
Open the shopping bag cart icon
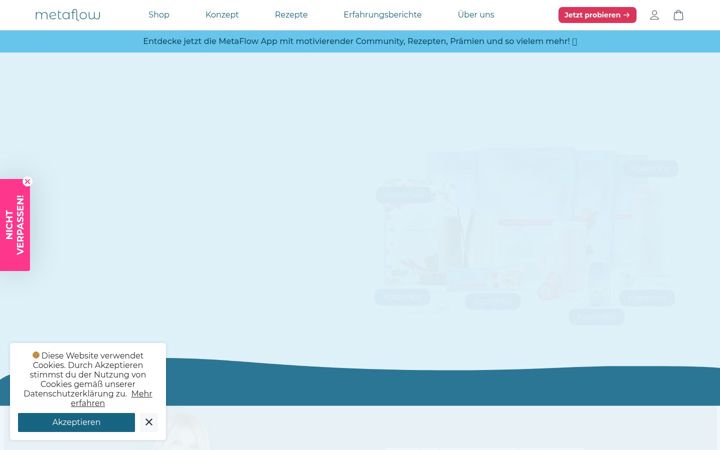(x=678, y=15)
